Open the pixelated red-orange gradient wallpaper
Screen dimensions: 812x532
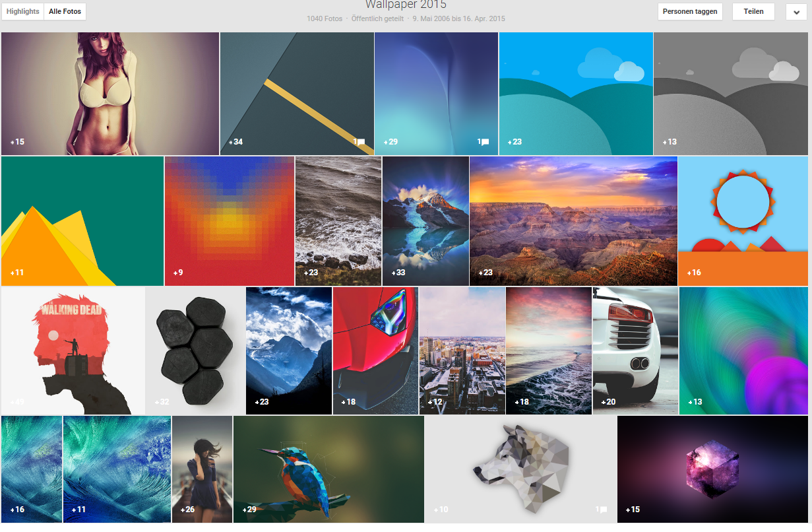point(229,221)
